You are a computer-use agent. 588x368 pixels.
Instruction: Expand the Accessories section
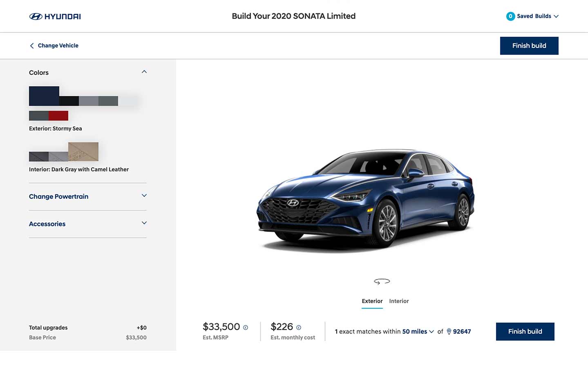(x=144, y=223)
